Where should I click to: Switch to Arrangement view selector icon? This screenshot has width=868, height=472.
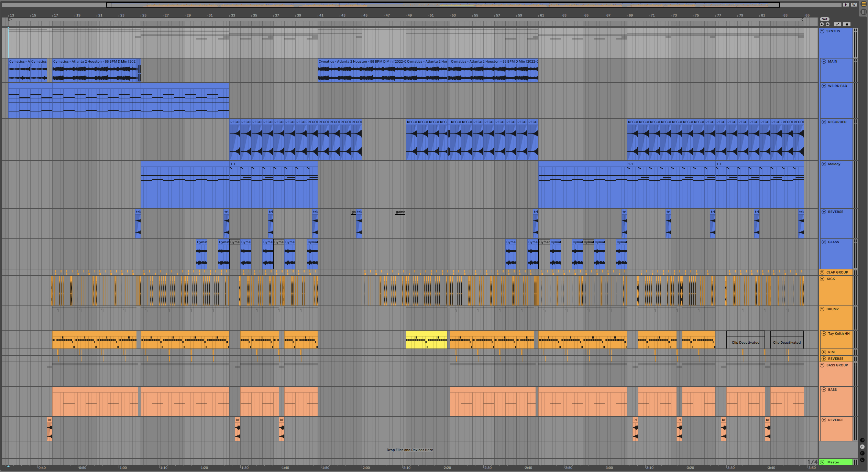click(863, 4)
